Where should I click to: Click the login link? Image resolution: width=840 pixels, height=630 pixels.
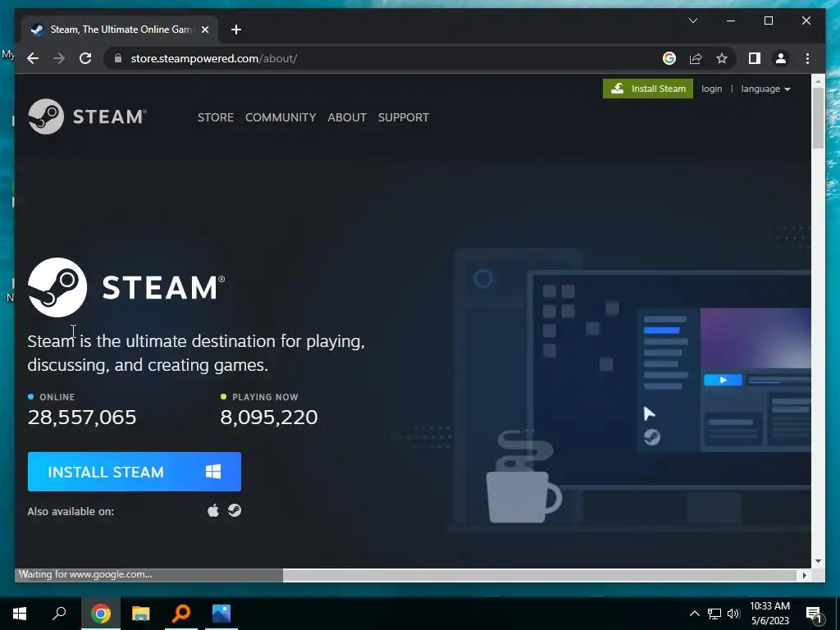click(711, 89)
